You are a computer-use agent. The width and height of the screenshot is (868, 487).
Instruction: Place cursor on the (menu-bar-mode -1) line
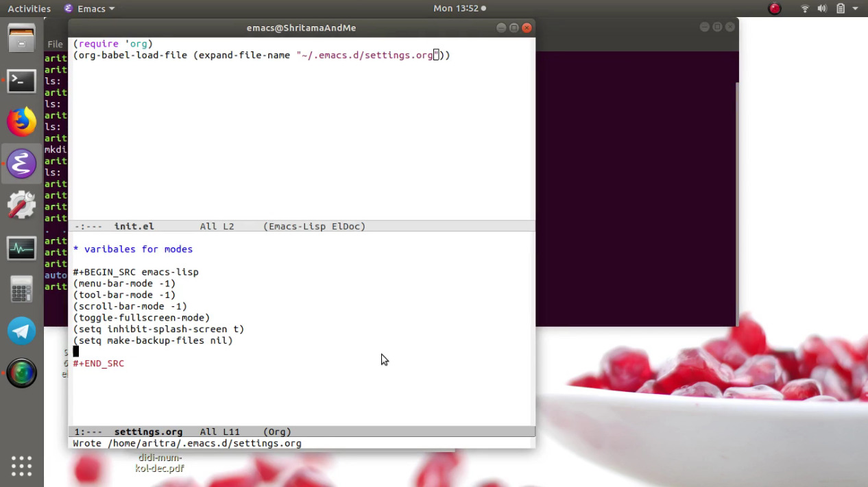[x=124, y=284]
